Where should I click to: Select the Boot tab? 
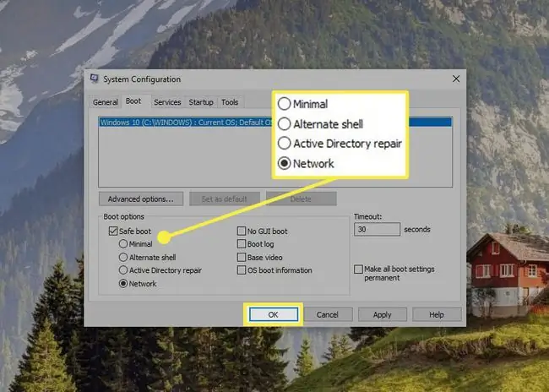click(x=133, y=101)
